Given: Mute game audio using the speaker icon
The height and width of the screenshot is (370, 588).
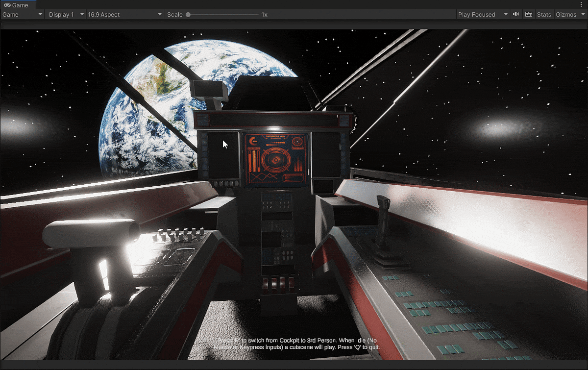Looking at the screenshot, I should coord(515,14).
